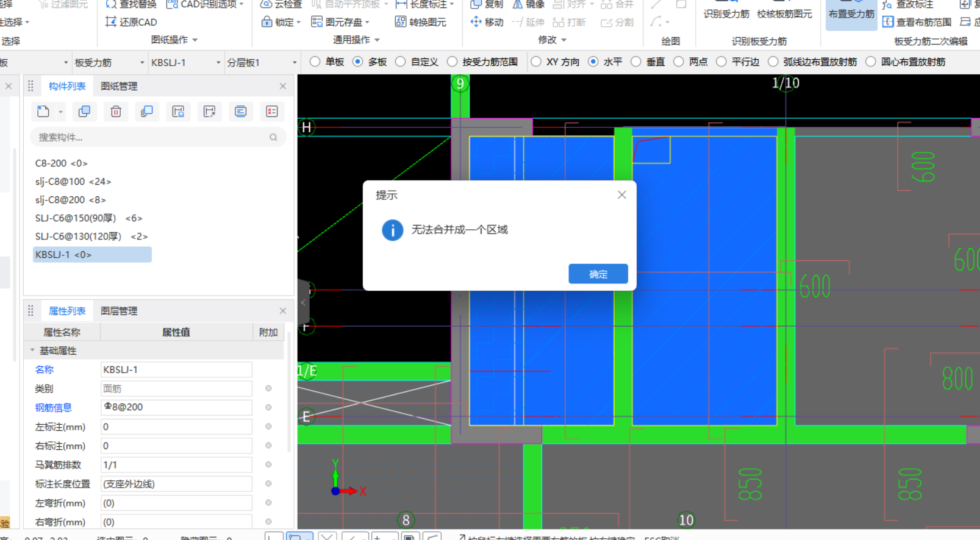Viewport: 980px width, 540px height.
Task: Close the 属性列表 panel
Action: 283,311
